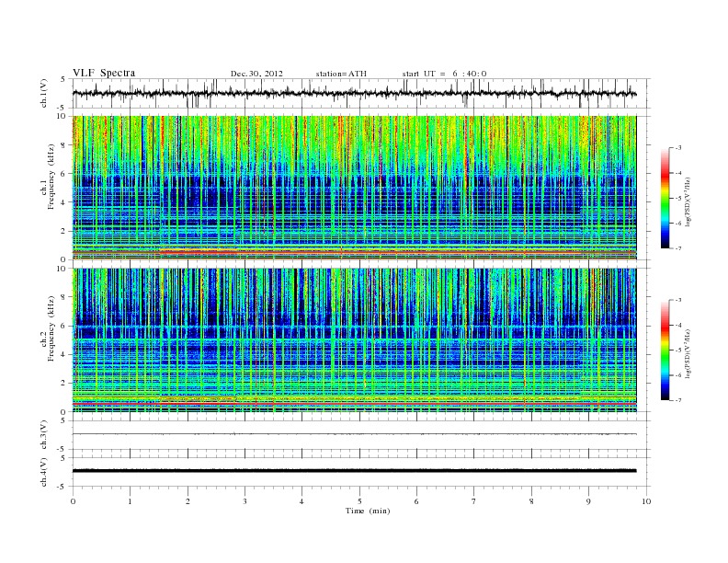Click the '-7' tick on the ch.2 colorbar

pos(678,400)
